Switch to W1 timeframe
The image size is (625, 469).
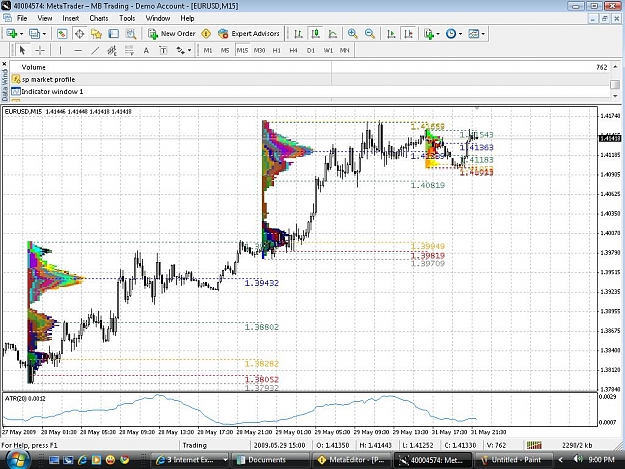(328, 50)
